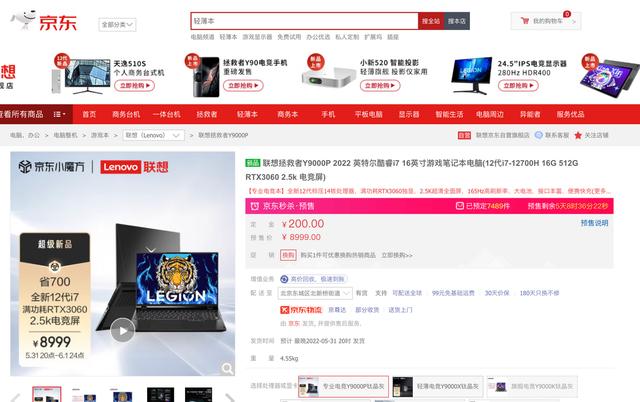Show next thumbnails with right arrow

[230, 397]
